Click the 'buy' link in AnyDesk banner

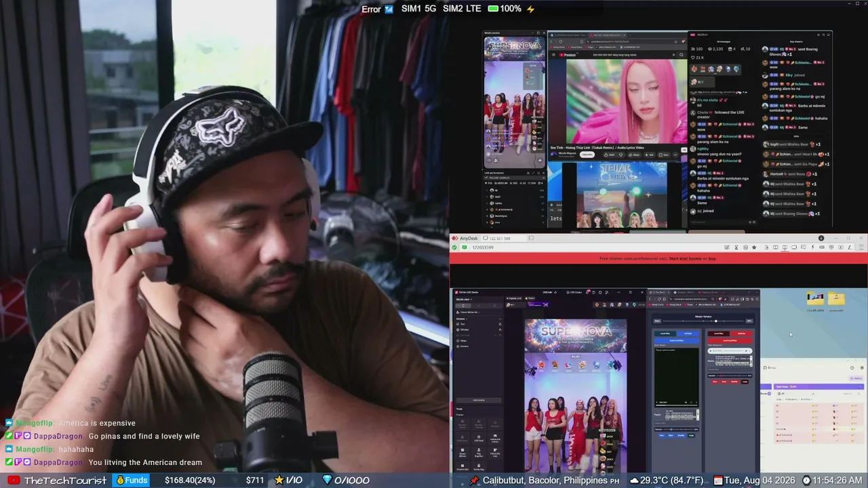click(712, 258)
